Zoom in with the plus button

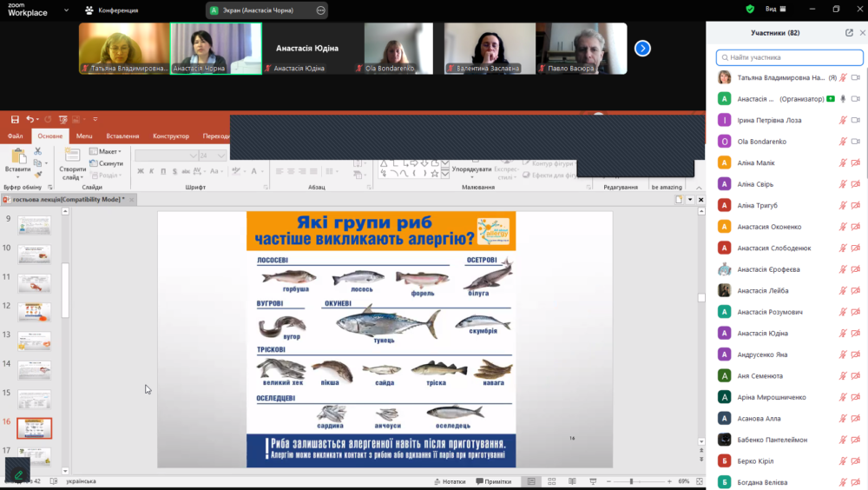(669, 481)
